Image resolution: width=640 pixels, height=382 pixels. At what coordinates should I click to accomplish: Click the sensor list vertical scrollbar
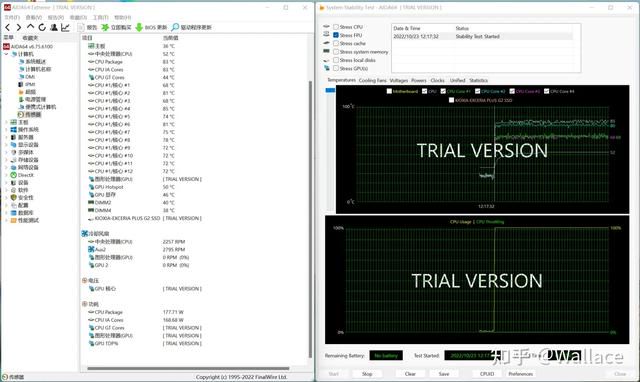(310, 218)
